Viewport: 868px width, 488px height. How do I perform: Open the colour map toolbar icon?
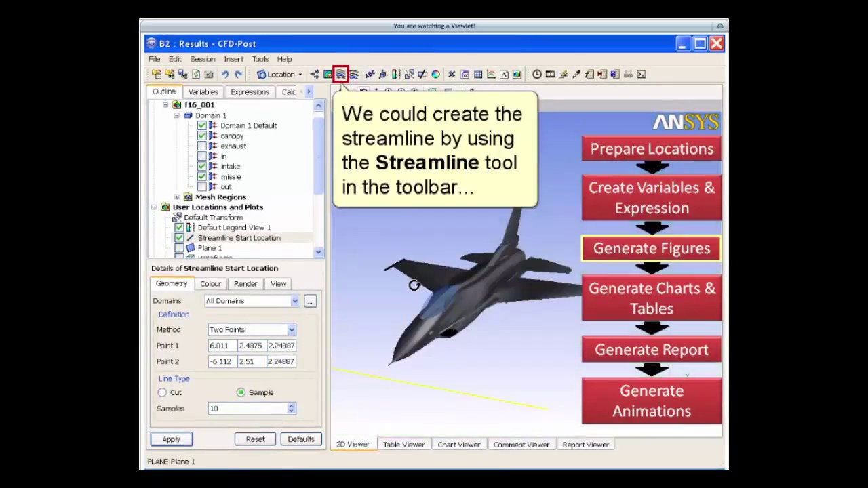click(435, 75)
